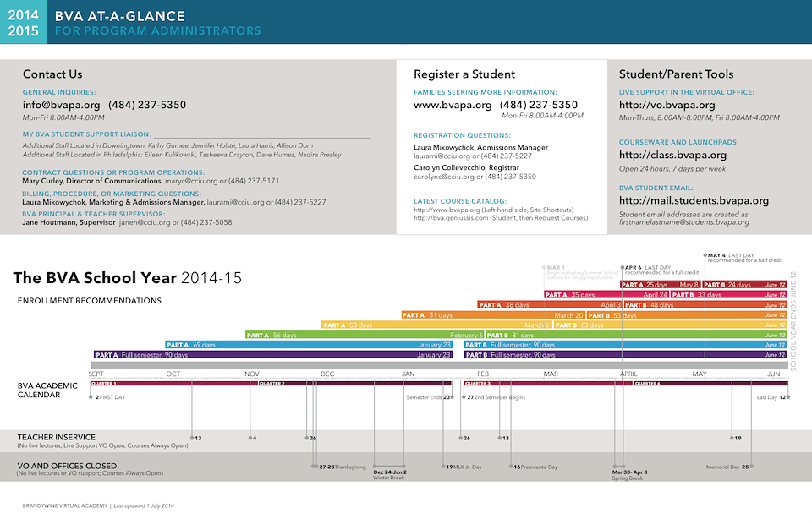Viewport: 812px width, 524px height.
Task: Click the info@bvapa.org email address
Action: pyautogui.click(x=61, y=105)
